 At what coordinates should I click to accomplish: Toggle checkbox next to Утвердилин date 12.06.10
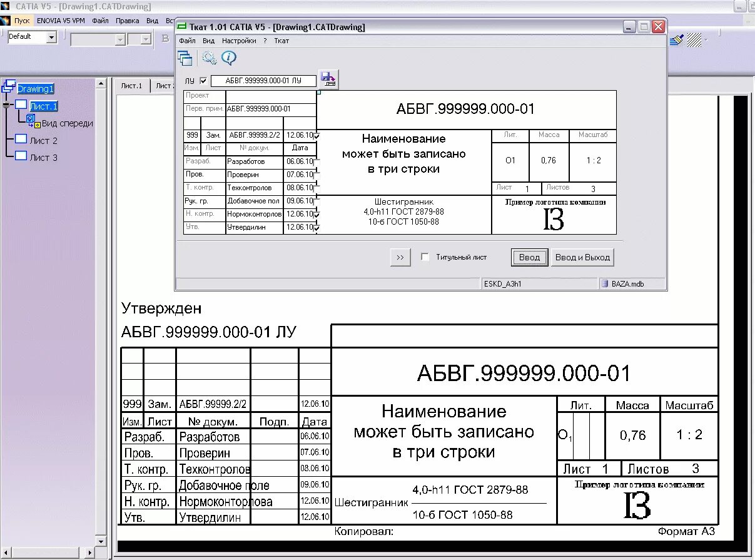coord(317,228)
